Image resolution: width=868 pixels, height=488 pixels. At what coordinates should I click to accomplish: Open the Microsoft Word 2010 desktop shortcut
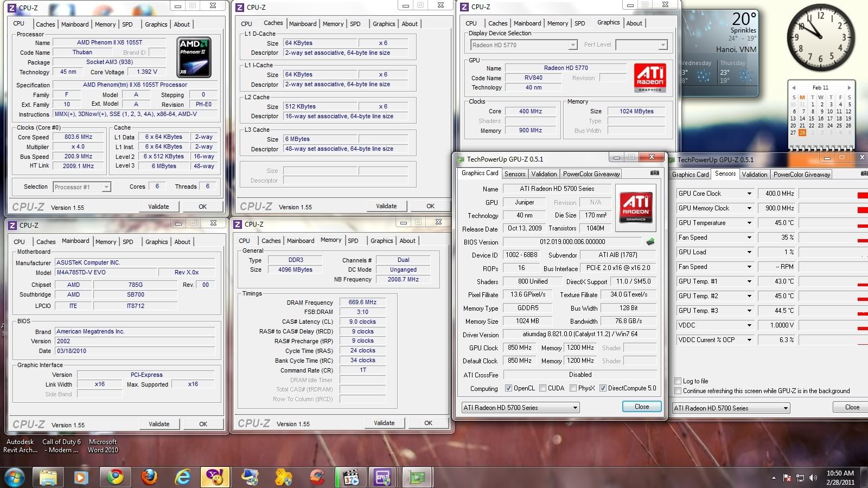[x=103, y=446]
